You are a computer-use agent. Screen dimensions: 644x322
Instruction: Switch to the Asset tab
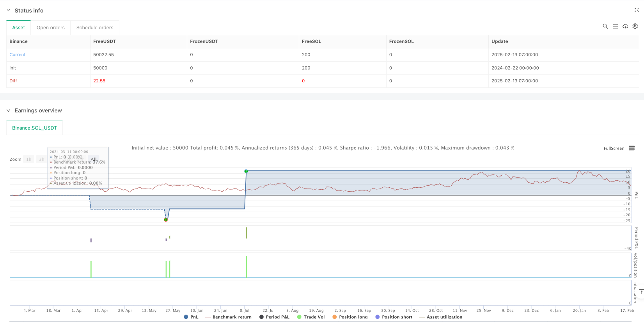point(19,28)
